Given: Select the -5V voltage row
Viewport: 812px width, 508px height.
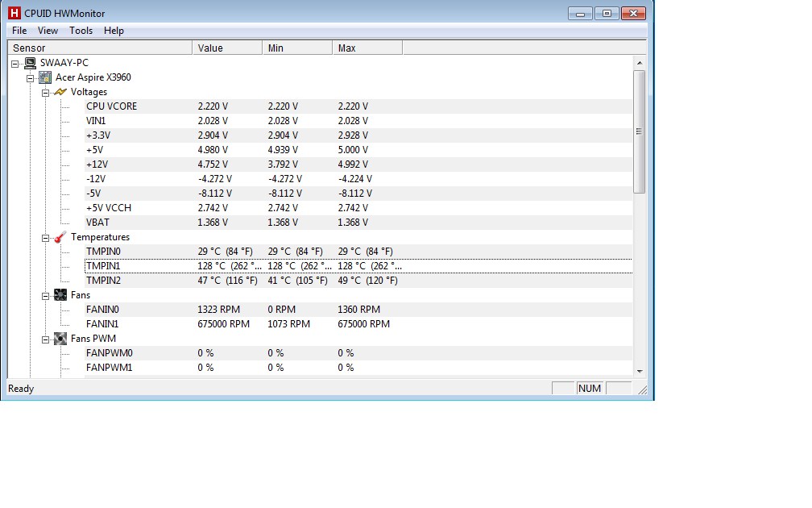Looking at the screenshot, I should point(358,194).
